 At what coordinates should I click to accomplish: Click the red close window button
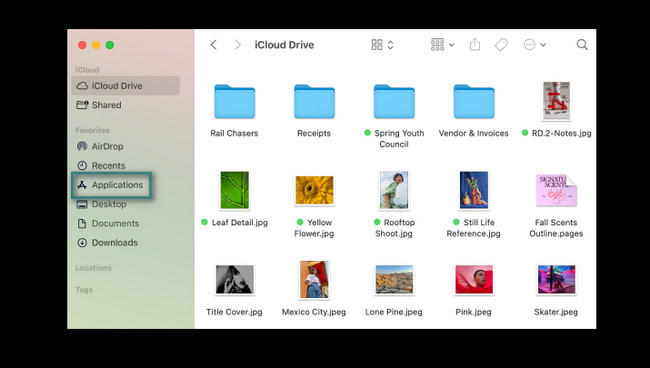[82, 45]
